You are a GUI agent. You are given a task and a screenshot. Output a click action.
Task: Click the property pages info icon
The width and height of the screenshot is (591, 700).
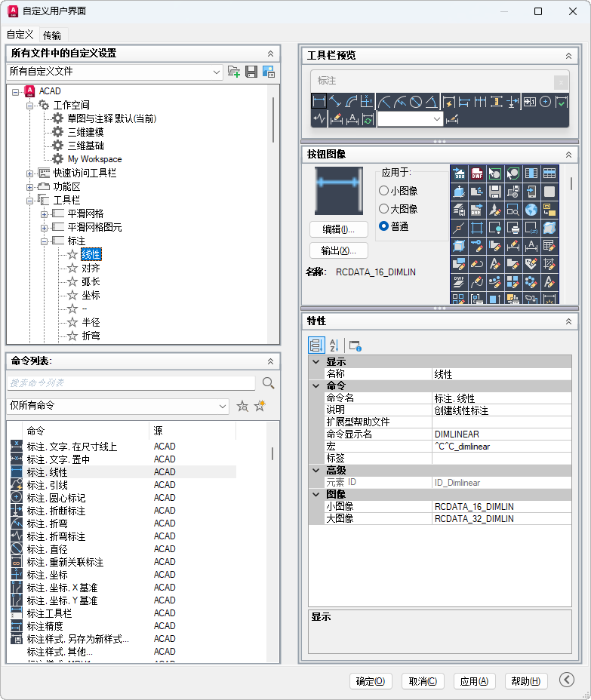coord(356,345)
